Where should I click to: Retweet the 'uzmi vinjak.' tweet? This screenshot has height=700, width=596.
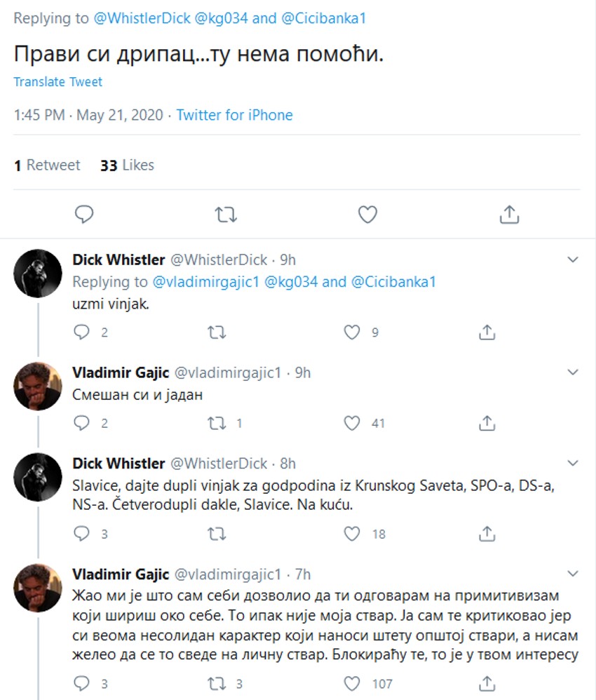217,332
